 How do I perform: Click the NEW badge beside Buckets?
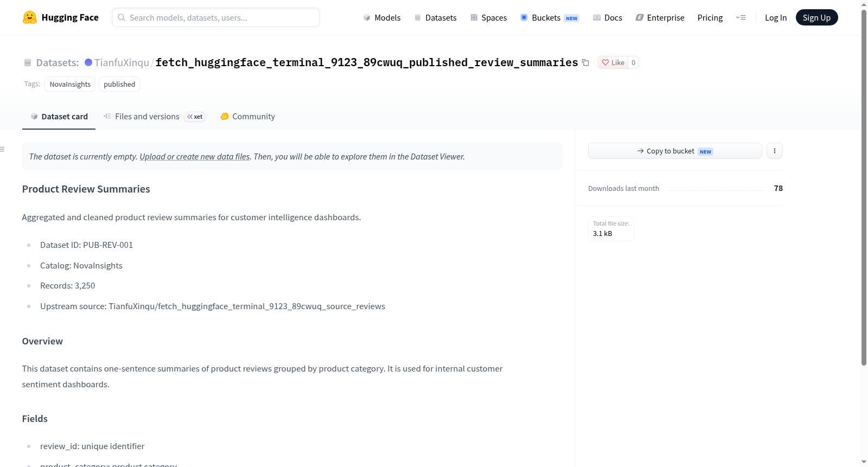[x=572, y=18]
